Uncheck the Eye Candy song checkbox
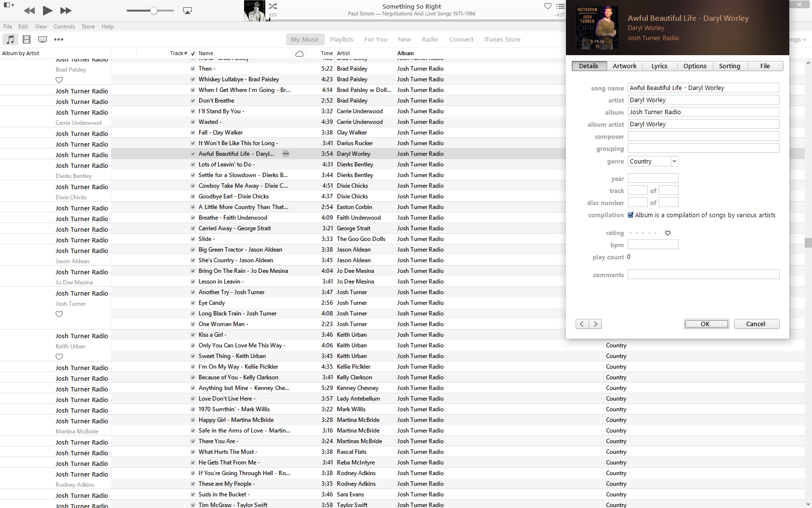This screenshot has height=508, width=812. coord(193,303)
